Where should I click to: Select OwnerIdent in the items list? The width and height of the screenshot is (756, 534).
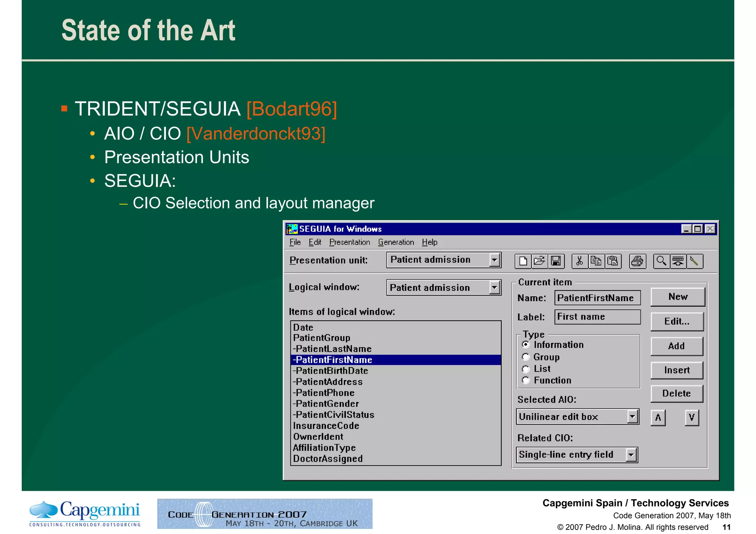tap(396, 437)
